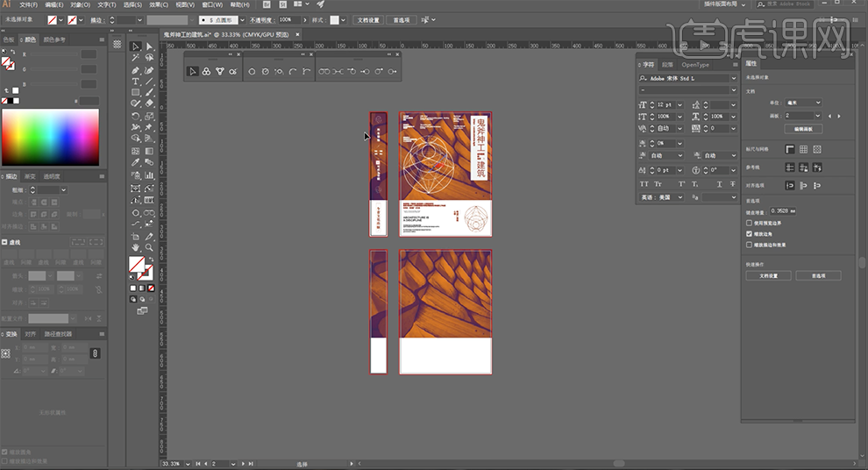Switch to the OpenType tab

click(x=695, y=64)
